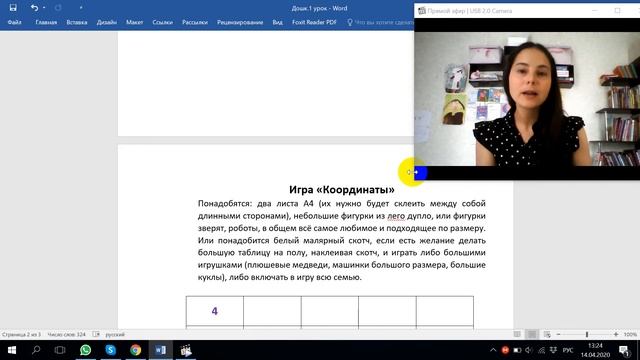Open the undo history dropdown arrow
This screenshot has width=640, height=360.
[44, 8]
